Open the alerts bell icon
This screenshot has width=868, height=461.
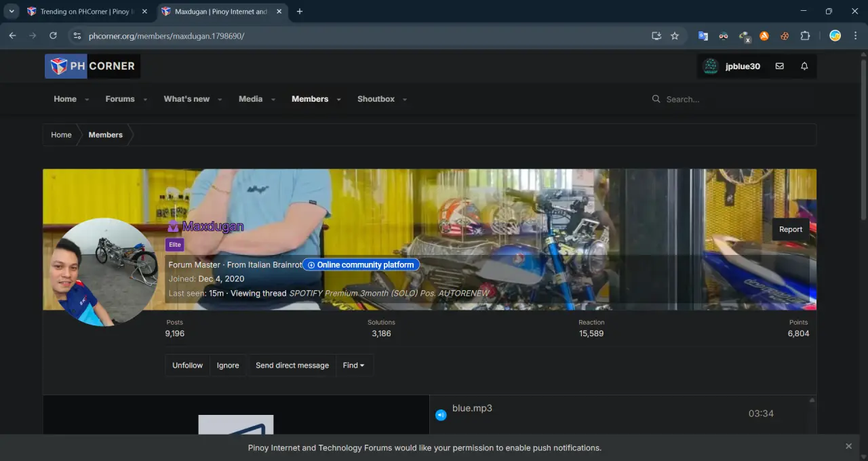point(804,66)
